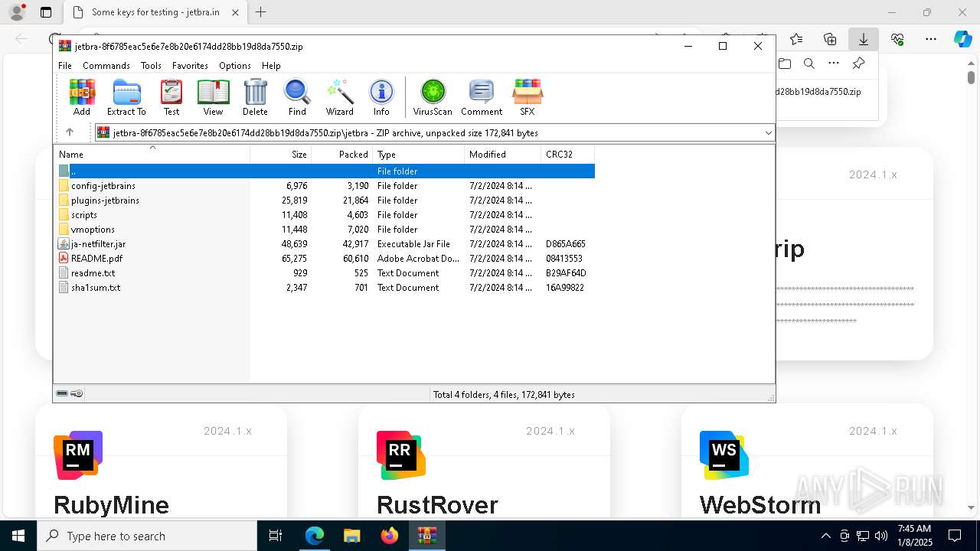The width and height of the screenshot is (980, 551).
Task: Open the Help menu
Action: click(271, 66)
